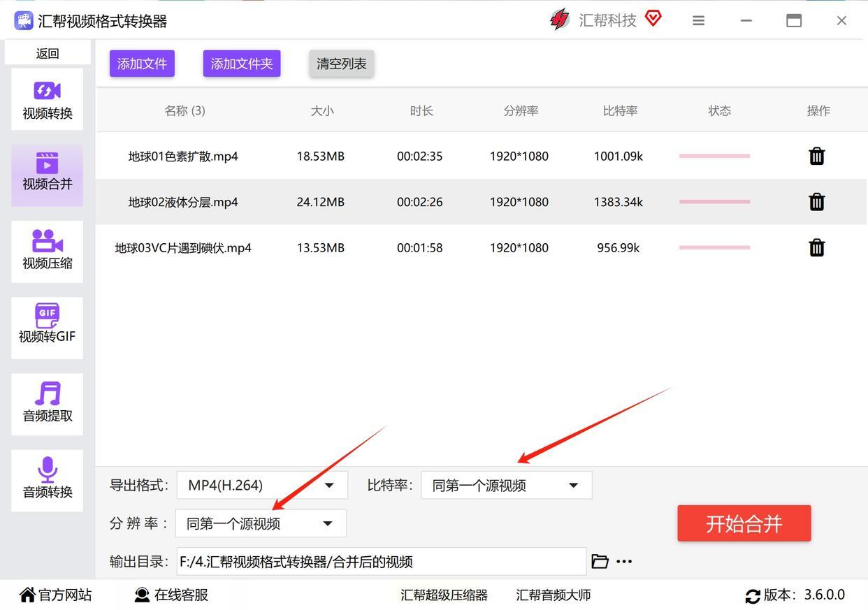Screen dimensions: 868x610
Task: Expand the 分辨率 resolution dropdown
Action: click(261, 523)
